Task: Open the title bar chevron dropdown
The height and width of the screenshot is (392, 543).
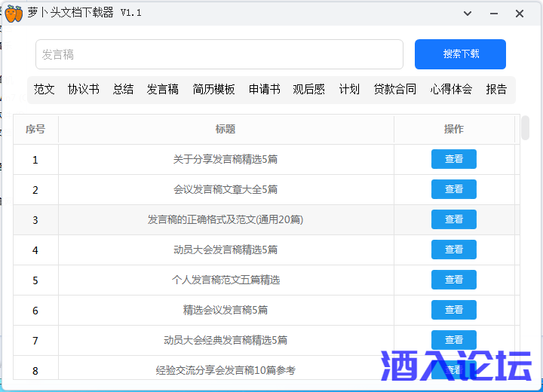Action: [468, 14]
